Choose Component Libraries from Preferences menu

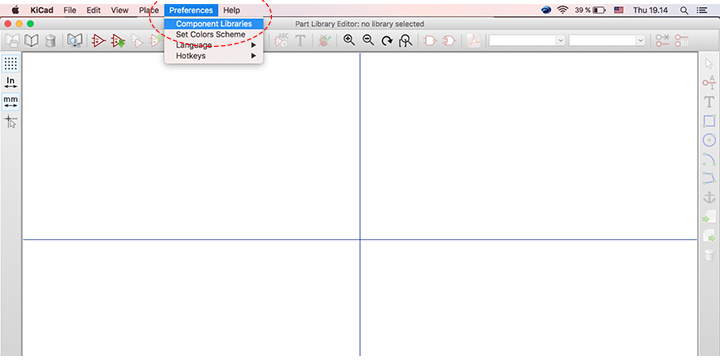tap(214, 24)
